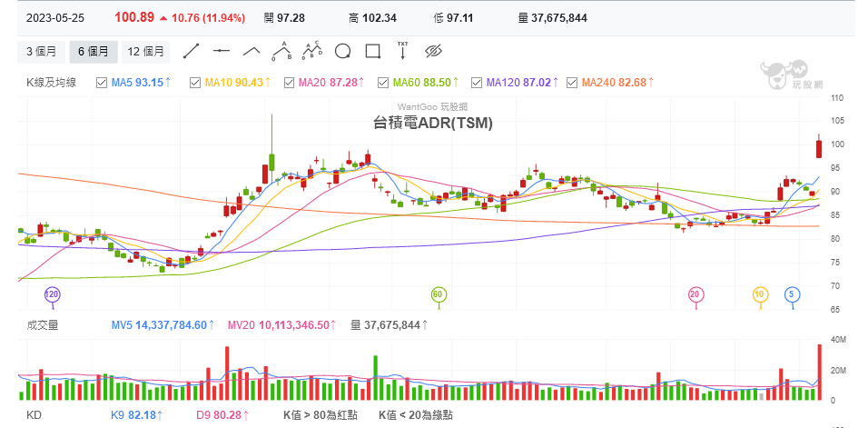Viewport: 868px width, 428px height.
Task: Click the MA240 82.68 label
Action: coord(618,83)
